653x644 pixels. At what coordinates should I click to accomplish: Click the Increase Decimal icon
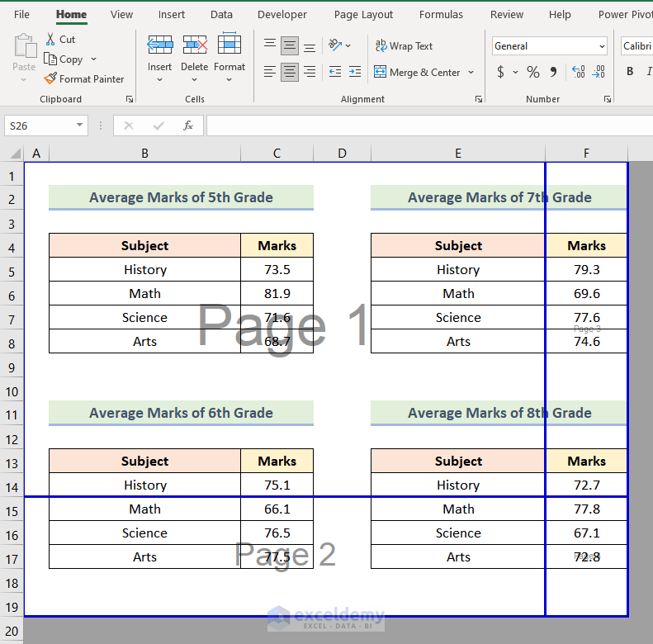[x=578, y=72]
